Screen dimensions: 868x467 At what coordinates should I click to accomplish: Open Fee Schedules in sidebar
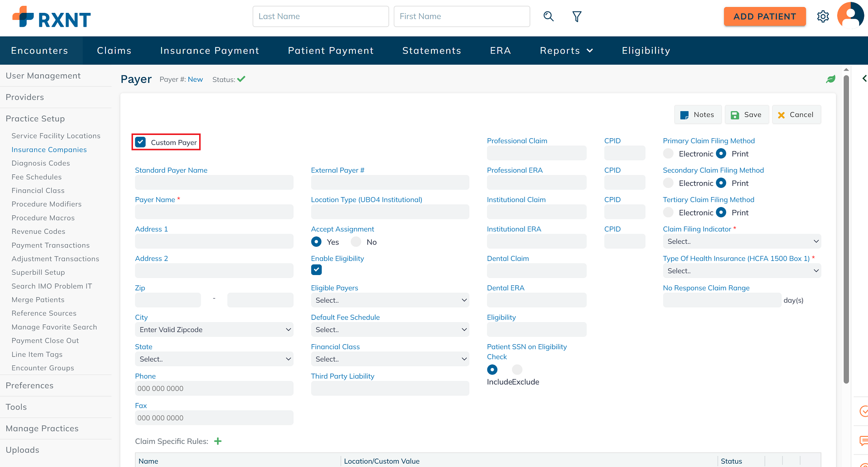click(x=36, y=177)
